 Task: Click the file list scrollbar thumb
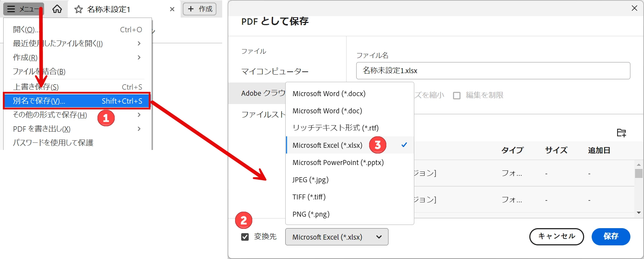tap(639, 173)
